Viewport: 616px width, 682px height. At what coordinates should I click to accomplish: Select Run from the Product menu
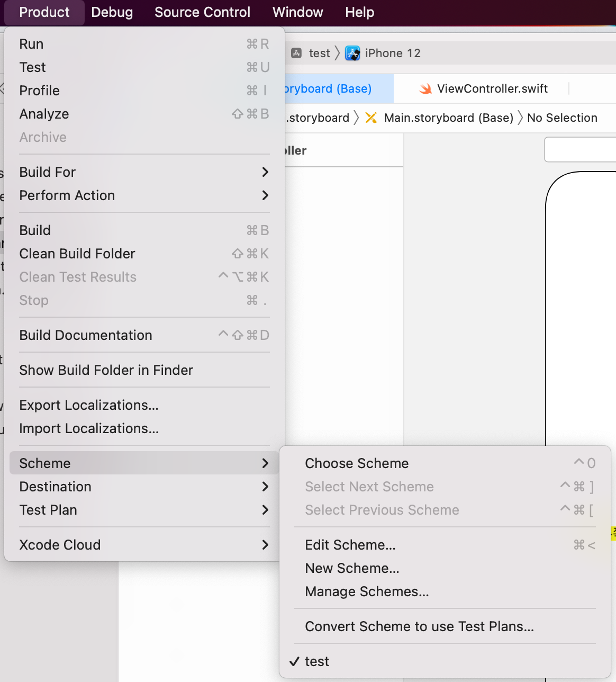coord(144,44)
